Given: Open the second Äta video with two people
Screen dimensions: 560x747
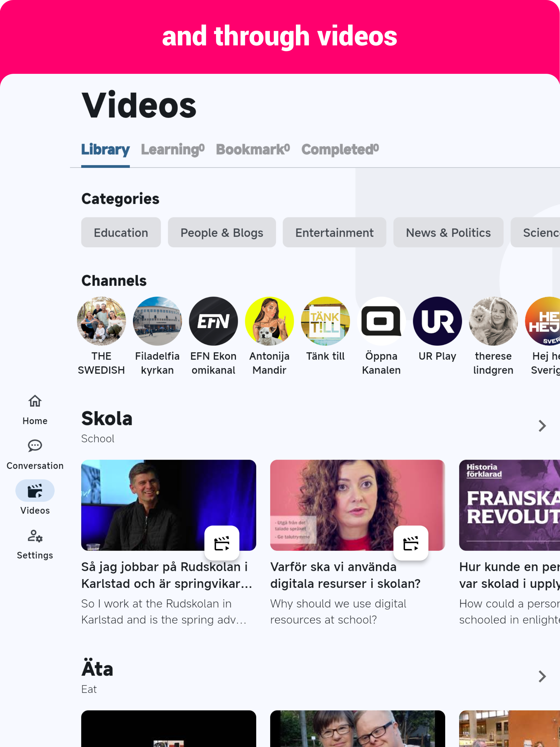Looking at the screenshot, I should coord(357,728).
